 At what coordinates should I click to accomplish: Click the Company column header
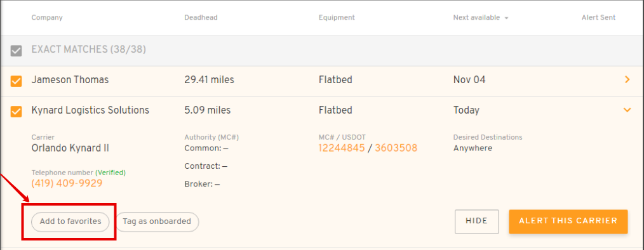tap(47, 18)
